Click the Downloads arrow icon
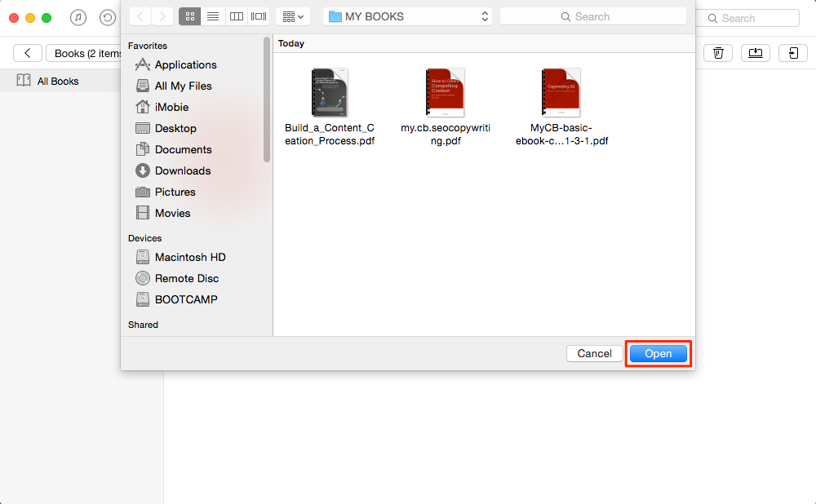 click(142, 170)
